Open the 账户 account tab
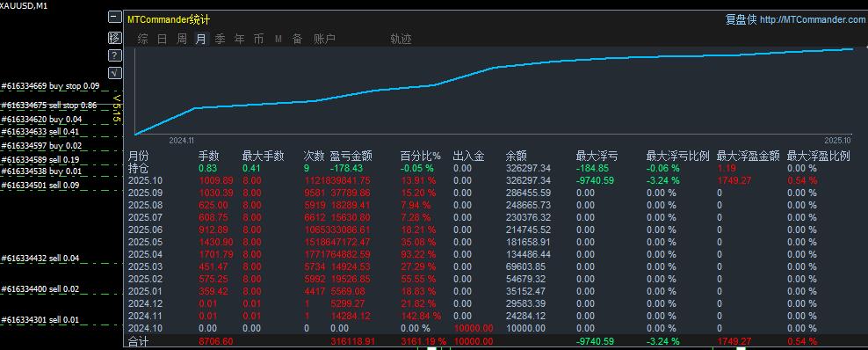This screenshot has height=350, width=868. (x=324, y=40)
